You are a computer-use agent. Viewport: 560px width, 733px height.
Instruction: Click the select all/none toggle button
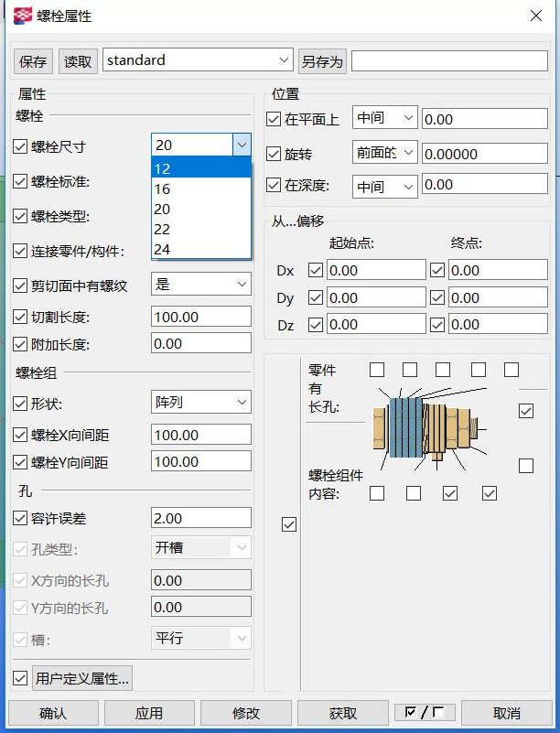click(x=425, y=713)
